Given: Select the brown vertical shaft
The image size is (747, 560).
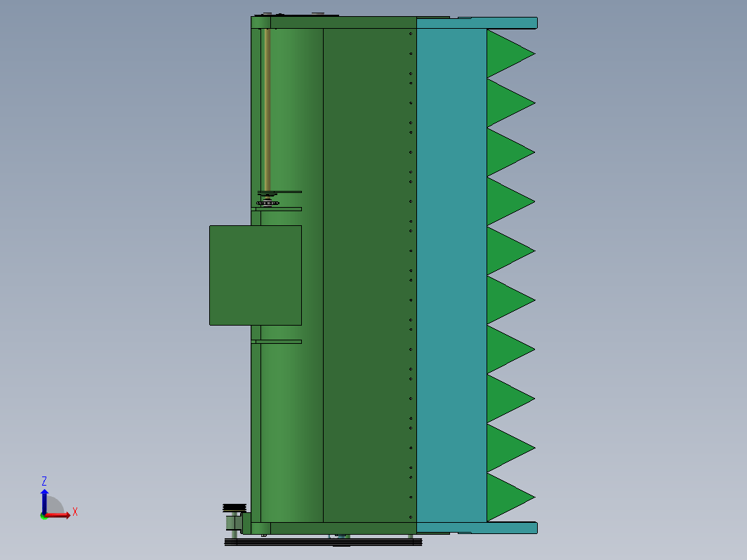Looking at the screenshot, I should tap(267, 109).
